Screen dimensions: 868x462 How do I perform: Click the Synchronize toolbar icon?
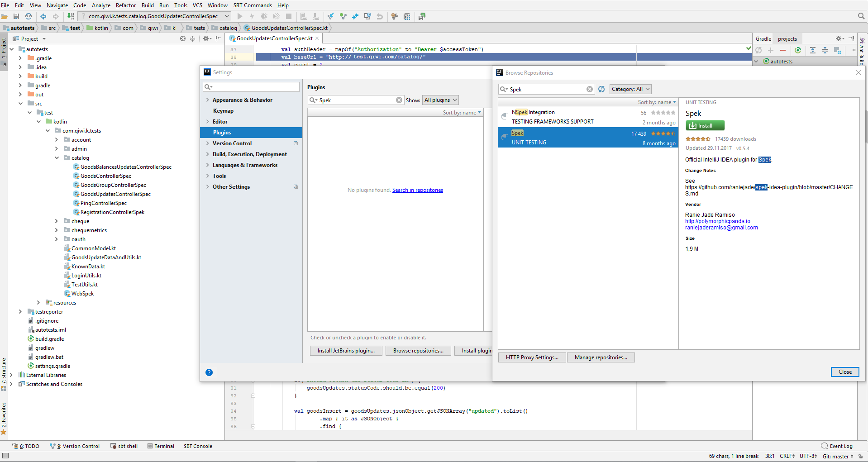(x=29, y=16)
